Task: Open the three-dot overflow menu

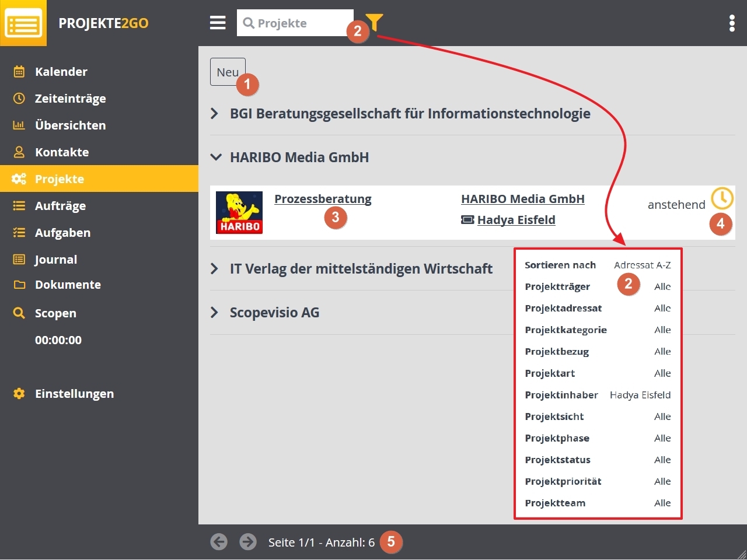Action: (x=732, y=23)
